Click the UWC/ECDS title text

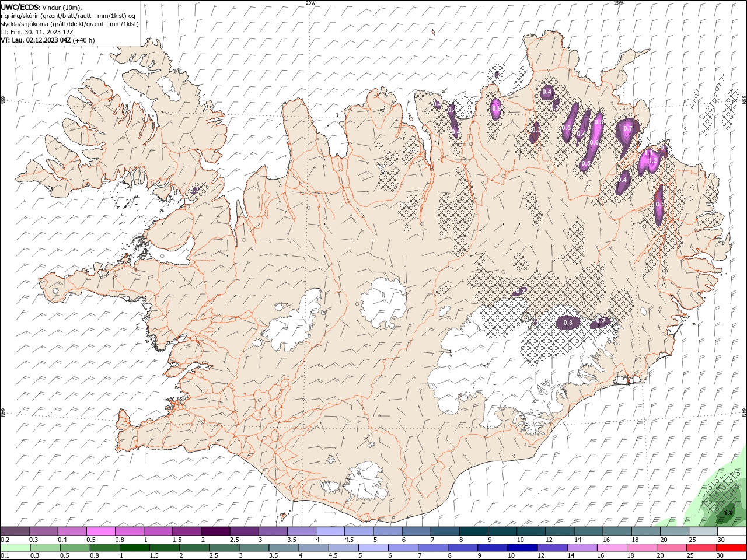[x=20, y=7]
